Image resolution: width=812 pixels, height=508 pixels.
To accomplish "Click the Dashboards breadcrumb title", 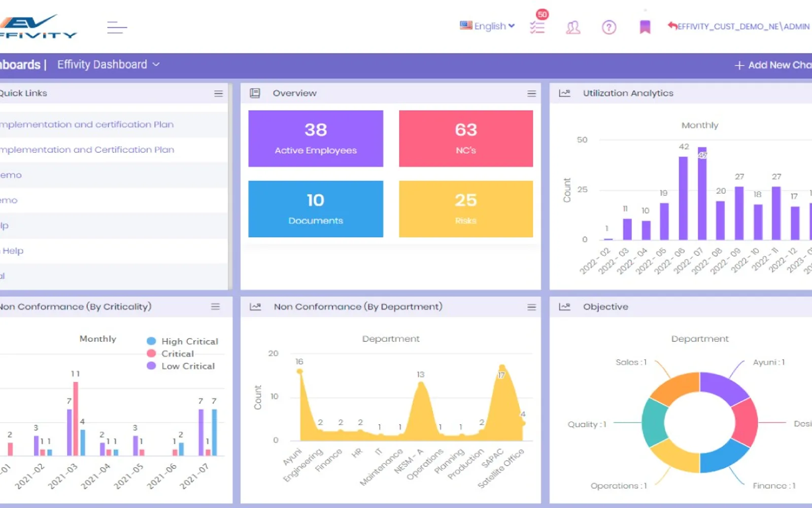I will click(x=20, y=65).
